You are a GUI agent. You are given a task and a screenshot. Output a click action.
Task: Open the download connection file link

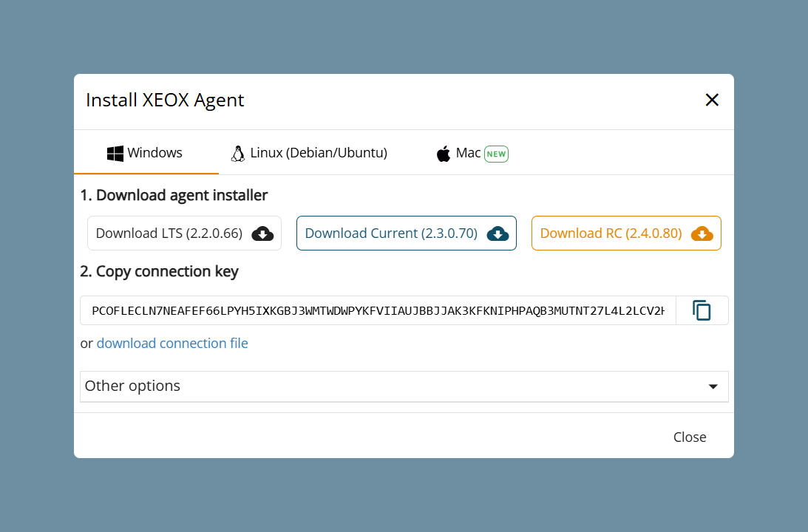(x=172, y=344)
